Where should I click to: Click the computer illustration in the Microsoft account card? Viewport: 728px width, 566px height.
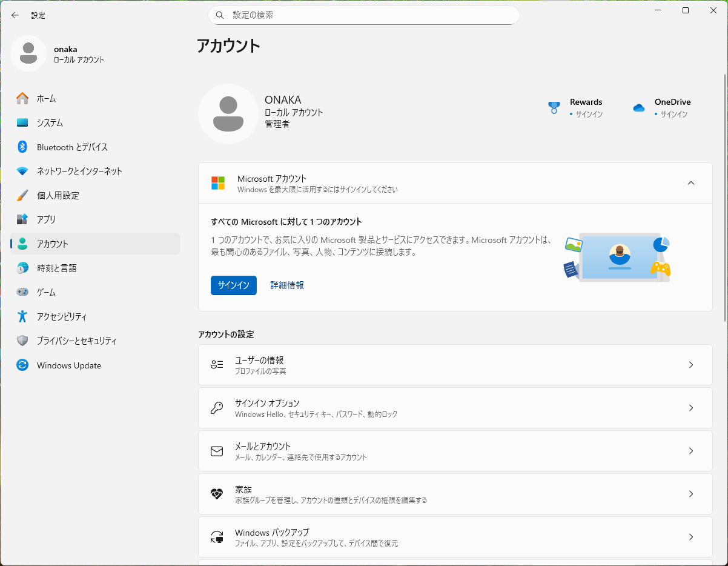tap(617, 257)
